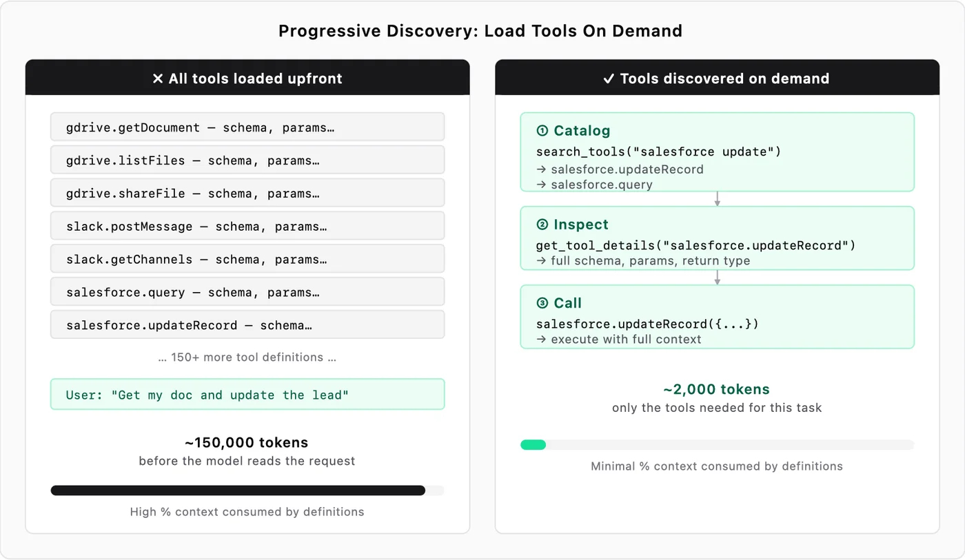
Task: Select the "~2,000 tokens" figure
Action: point(717,389)
